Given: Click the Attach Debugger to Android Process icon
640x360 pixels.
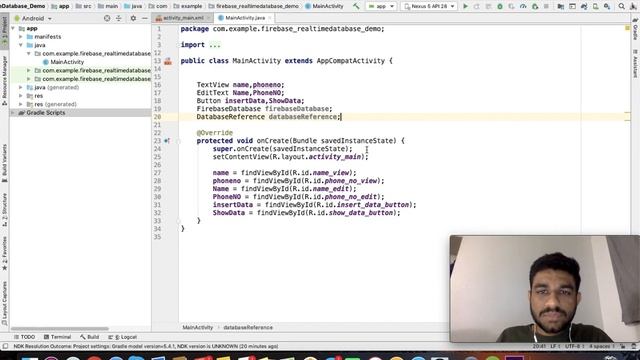Looking at the screenshot, I should [x=535, y=6].
